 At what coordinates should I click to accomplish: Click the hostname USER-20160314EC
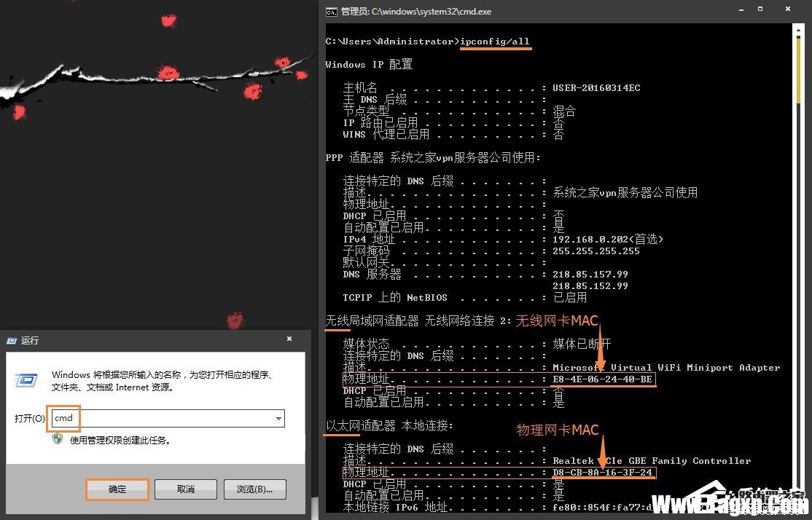[596, 88]
